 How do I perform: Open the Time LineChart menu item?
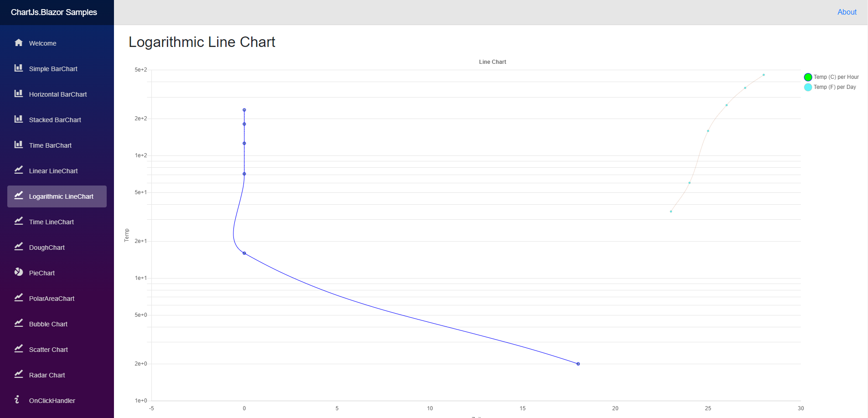(x=52, y=222)
